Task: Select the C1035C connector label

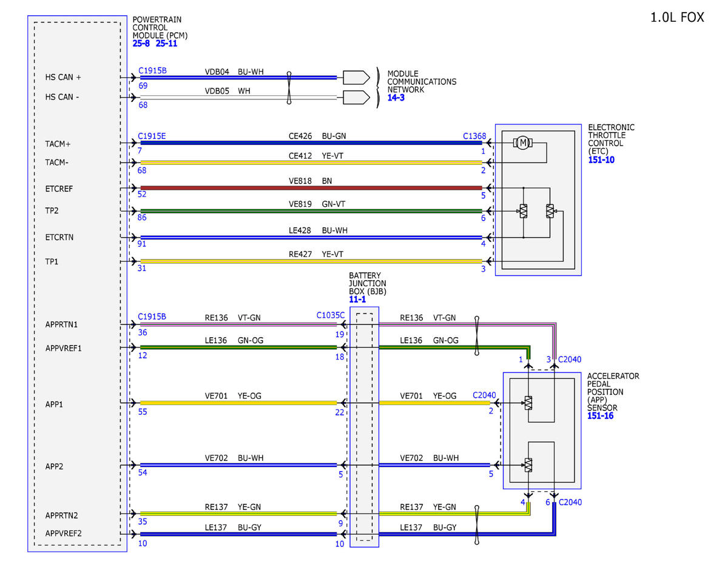Action: coord(331,315)
